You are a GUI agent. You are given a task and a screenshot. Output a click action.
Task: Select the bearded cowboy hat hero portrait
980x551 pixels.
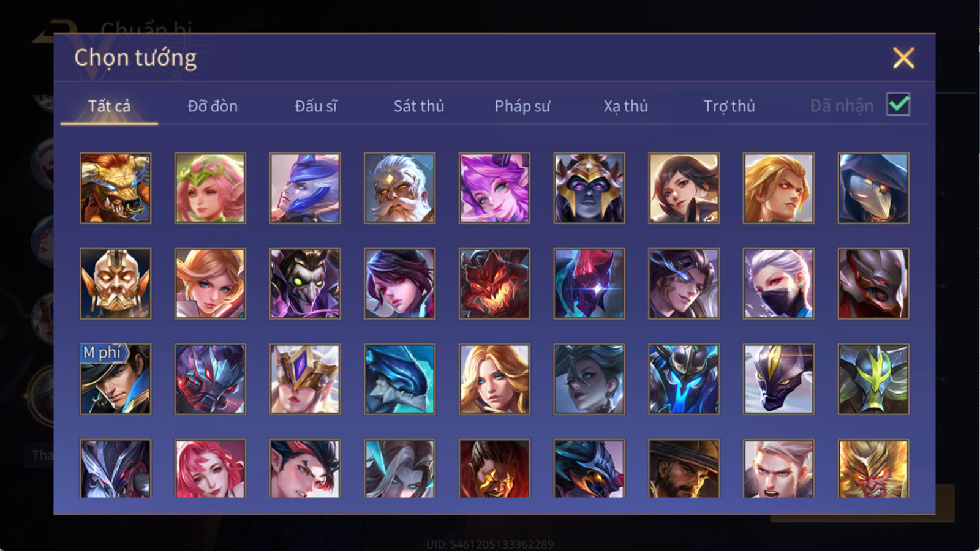[684, 468]
